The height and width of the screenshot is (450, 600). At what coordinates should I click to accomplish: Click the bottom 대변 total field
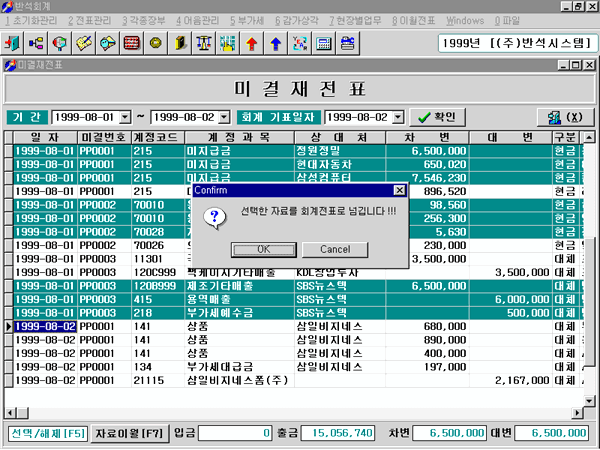click(552, 433)
